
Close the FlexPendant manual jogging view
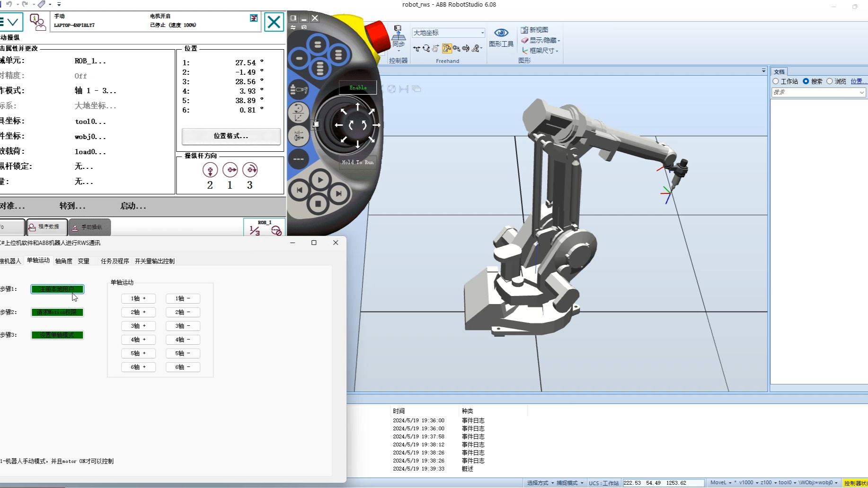pyautogui.click(x=274, y=22)
